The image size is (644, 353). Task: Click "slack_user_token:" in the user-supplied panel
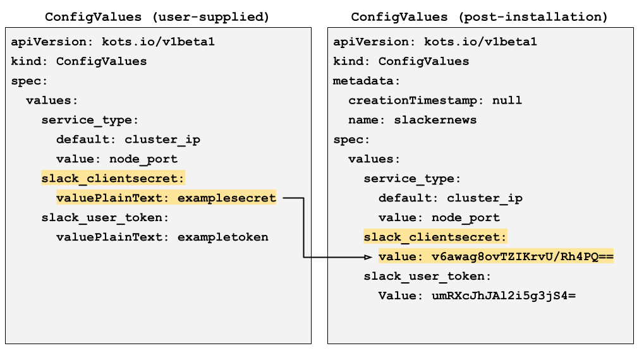coord(105,218)
